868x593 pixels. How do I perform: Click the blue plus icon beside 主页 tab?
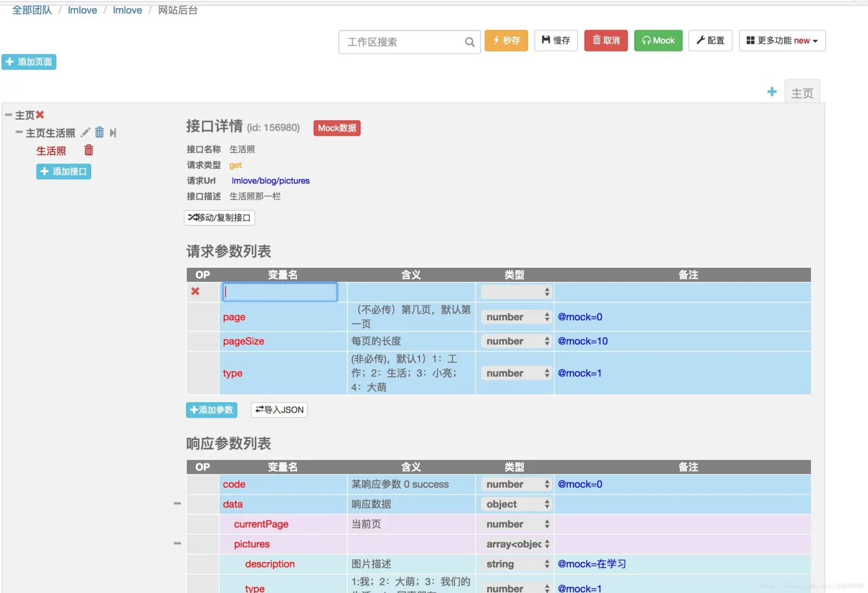(772, 92)
